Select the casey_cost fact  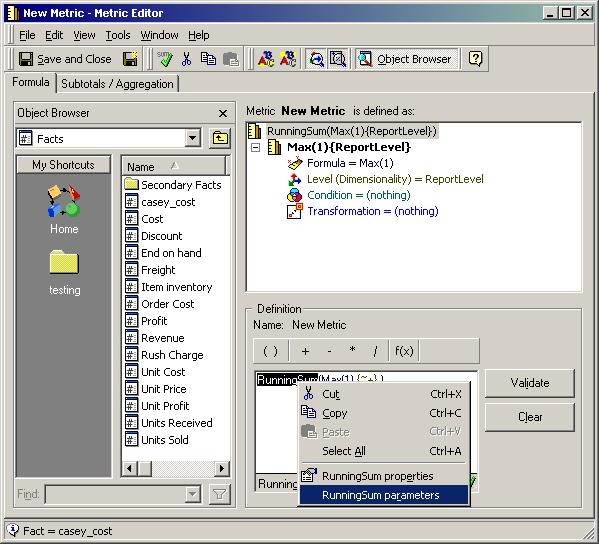(x=160, y=202)
